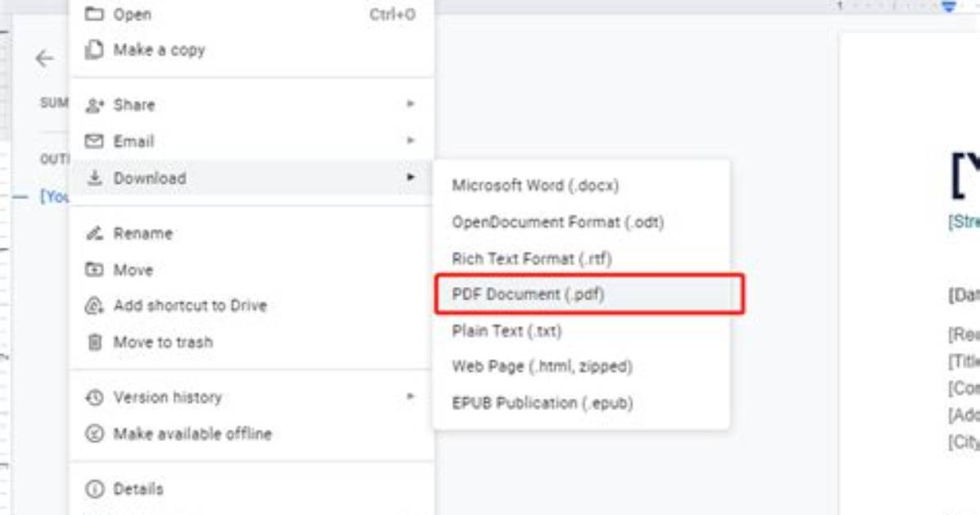
Task: Click the Move folder icon
Action: 94,270
